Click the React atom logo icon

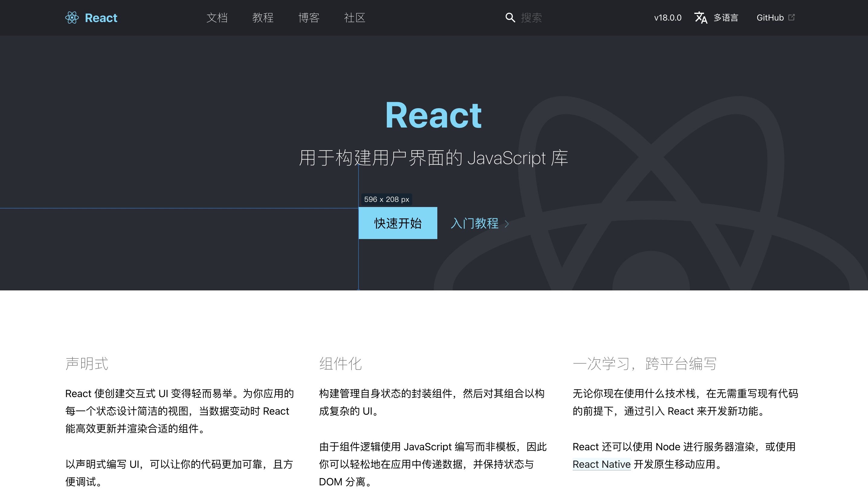point(72,18)
